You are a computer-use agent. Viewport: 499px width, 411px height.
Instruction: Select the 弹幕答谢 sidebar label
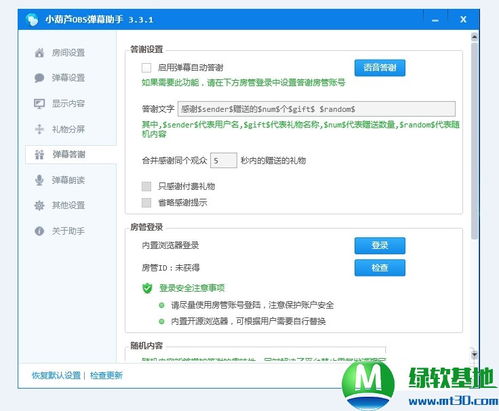click(69, 154)
